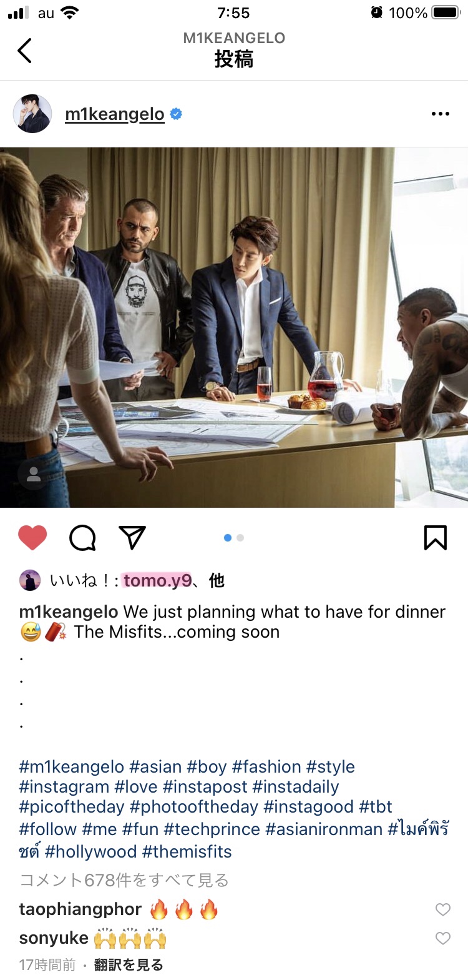Image resolution: width=468 pixels, height=980 pixels.
Task: Open m1keangelo profile picture
Action: [x=32, y=114]
